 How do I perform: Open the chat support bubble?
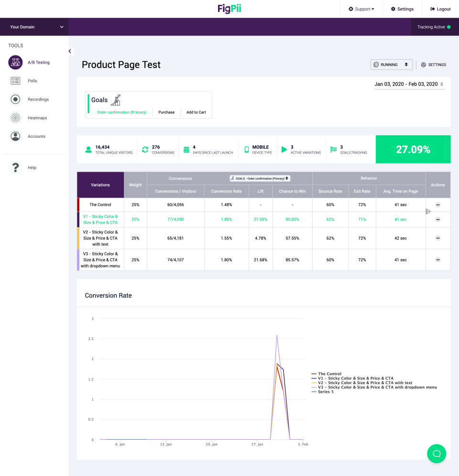click(436, 454)
